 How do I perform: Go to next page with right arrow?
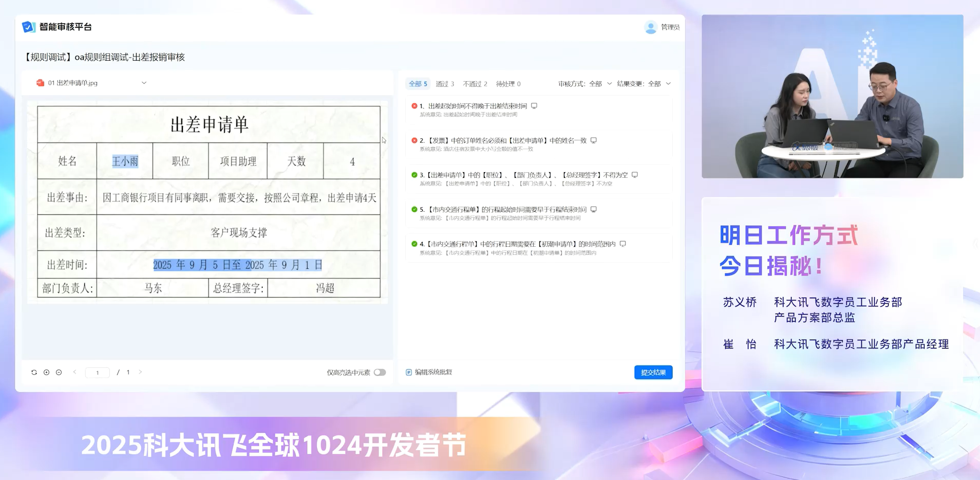pyautogui.click(x=140, y=372)
